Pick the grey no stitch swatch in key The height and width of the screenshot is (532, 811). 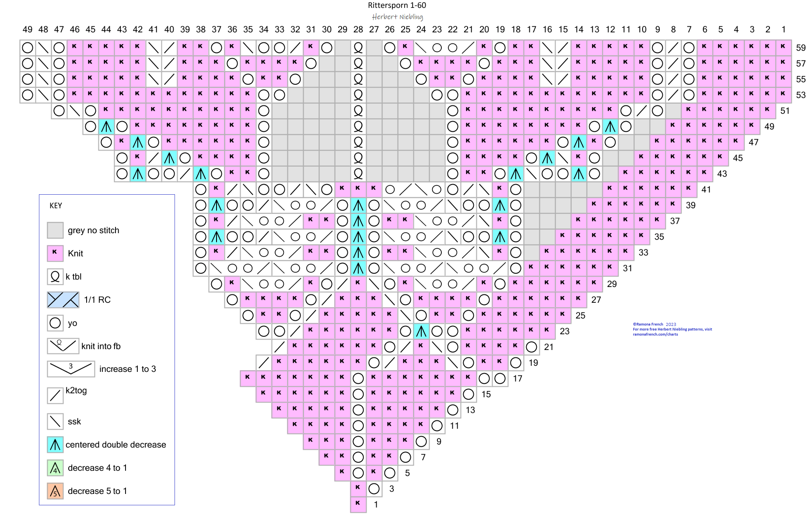pyautogui.click(x=55, y=230)
